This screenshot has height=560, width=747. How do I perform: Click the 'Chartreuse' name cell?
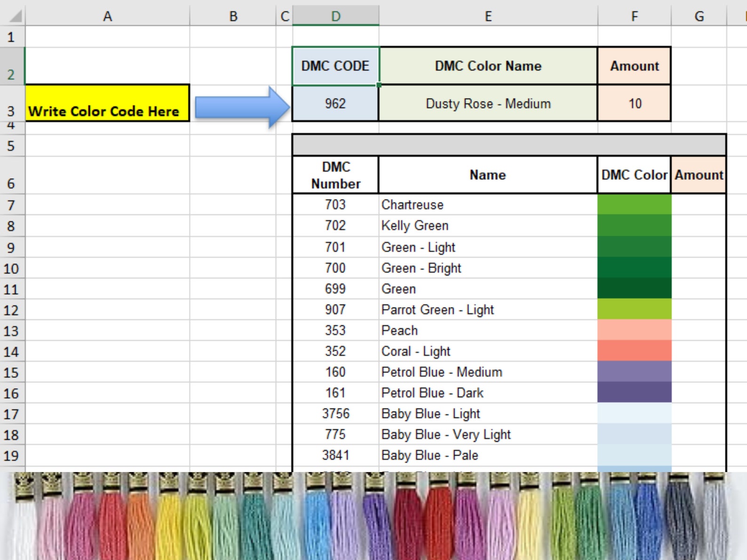pyautogui.click(x=488, y=205)
